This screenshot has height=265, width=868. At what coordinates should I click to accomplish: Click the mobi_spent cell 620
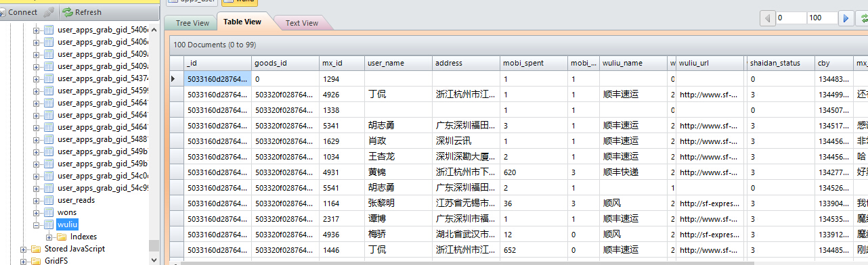click(x=534, y=172)
